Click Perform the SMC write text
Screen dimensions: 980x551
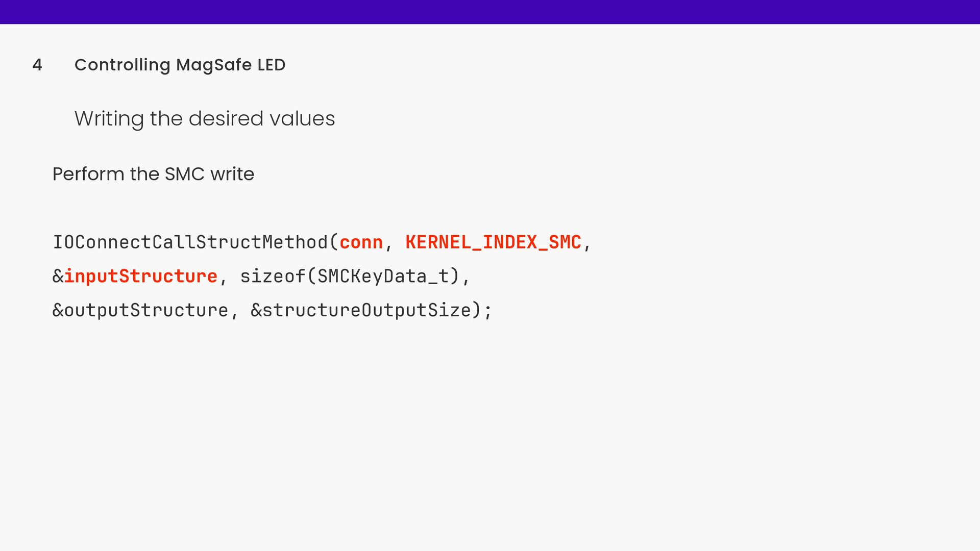153,174
